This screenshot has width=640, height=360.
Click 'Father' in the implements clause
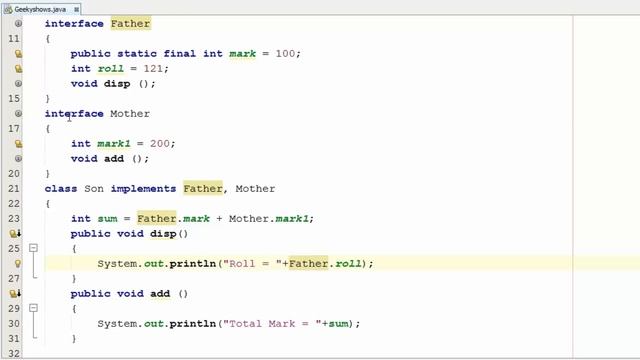coord(203,189)
